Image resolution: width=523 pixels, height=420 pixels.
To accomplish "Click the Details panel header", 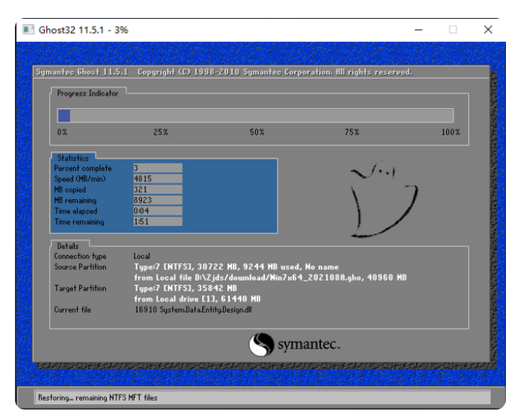I will (70, 246).
